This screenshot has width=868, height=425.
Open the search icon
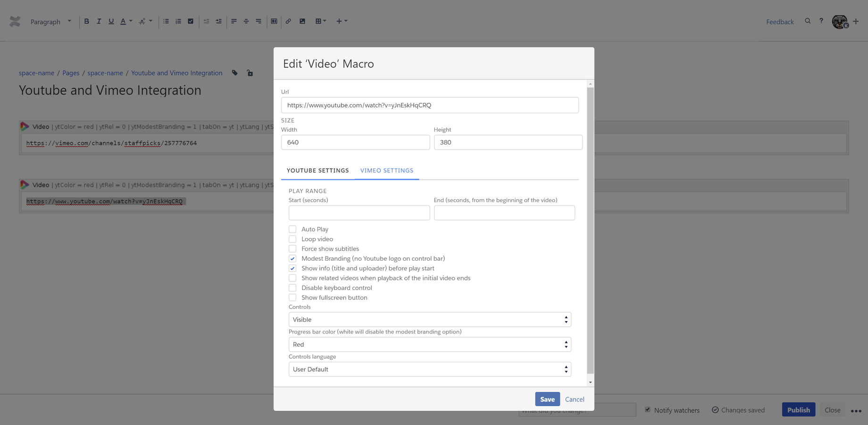coord(808,21)
